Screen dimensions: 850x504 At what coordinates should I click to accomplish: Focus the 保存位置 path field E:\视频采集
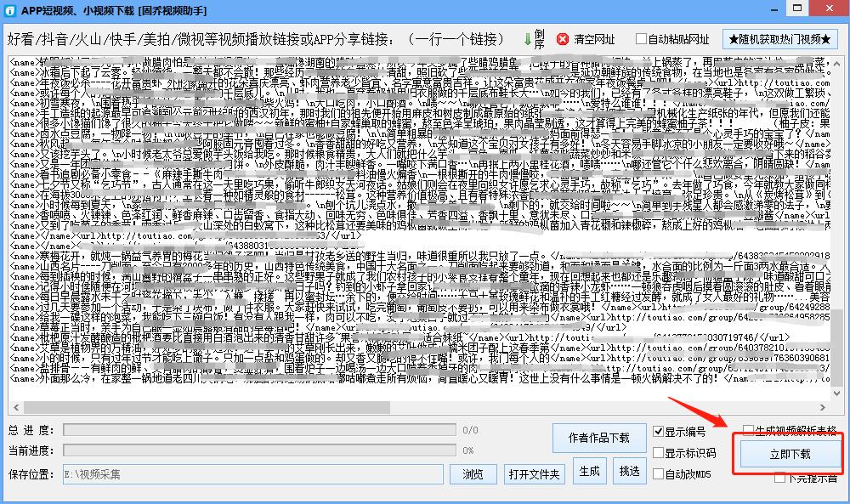pos(253,474)
